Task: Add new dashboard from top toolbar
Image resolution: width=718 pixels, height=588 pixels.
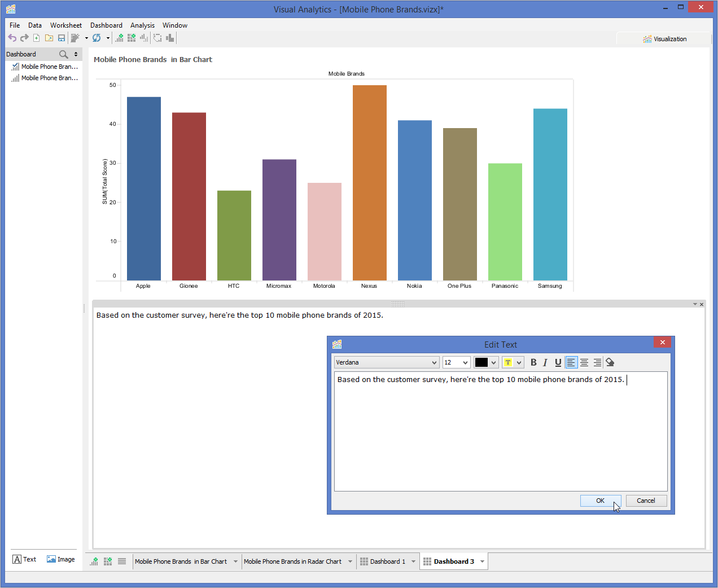Action: pyautogui.click(x=132, y=38)
